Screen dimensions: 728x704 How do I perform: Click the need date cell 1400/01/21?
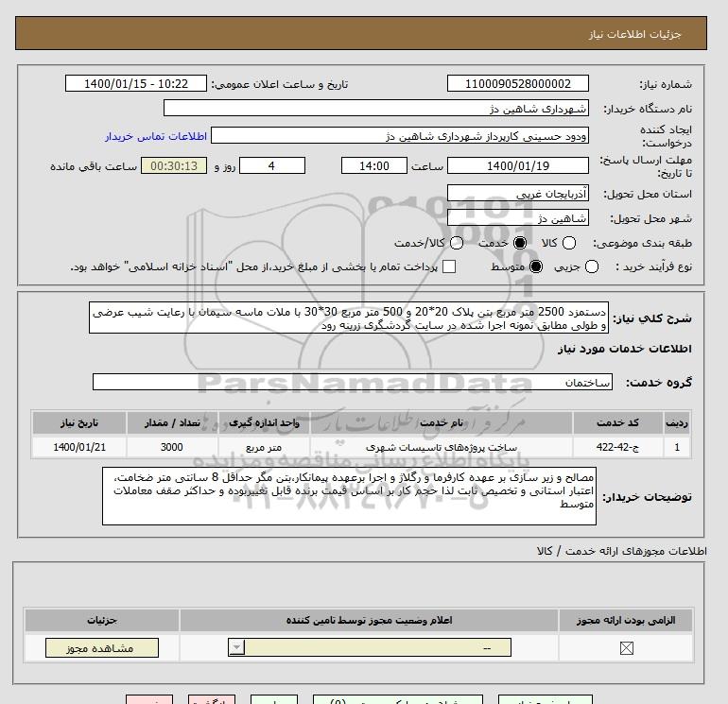79,447
